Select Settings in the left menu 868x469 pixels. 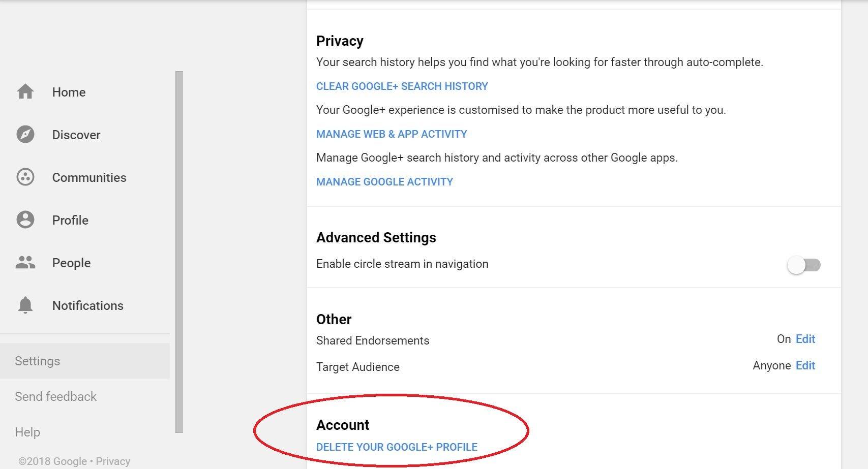37,361
